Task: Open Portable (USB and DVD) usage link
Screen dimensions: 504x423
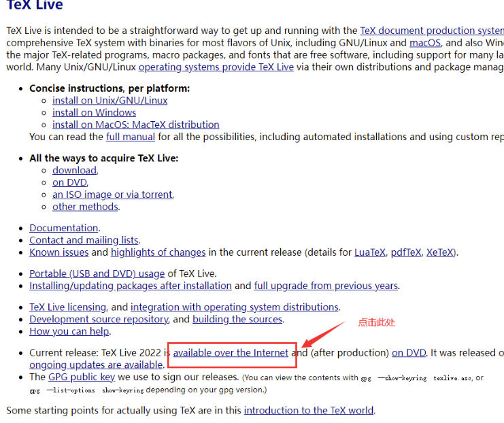Action: coord(97,273)
